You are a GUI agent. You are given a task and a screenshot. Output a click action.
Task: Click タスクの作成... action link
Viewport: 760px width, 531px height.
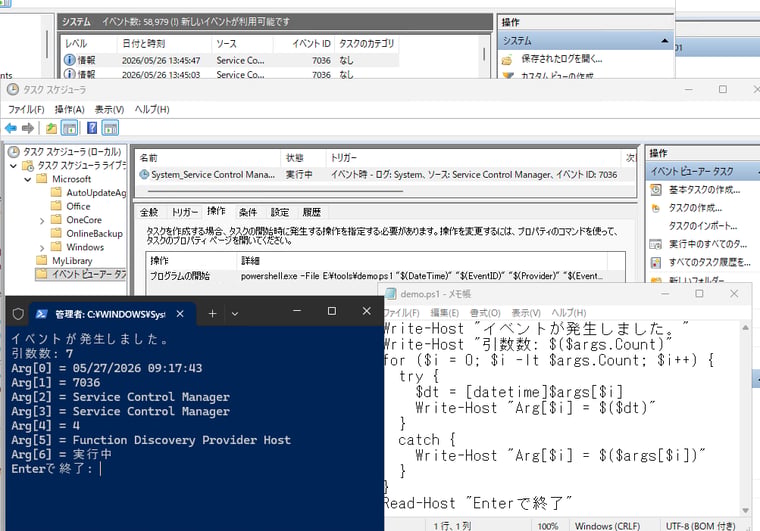click(x=695, y=208)
